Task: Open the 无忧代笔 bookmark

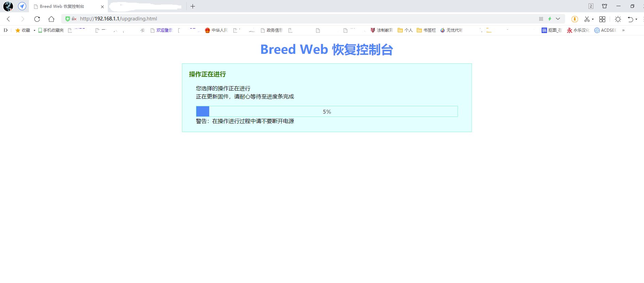Action: click(451, 30)
